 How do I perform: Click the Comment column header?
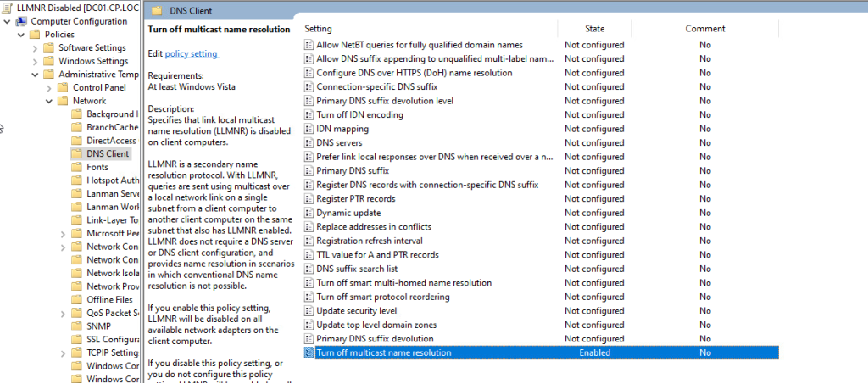coord(704,29)
